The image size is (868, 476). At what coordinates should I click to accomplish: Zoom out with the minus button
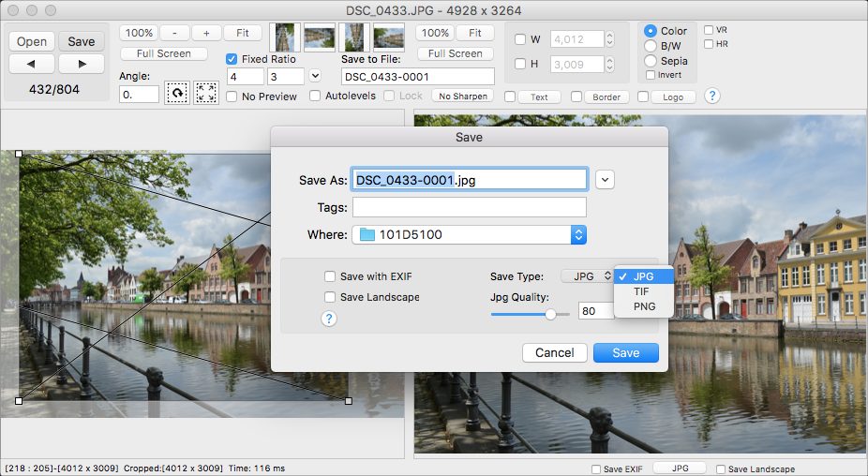pos(174,33)
